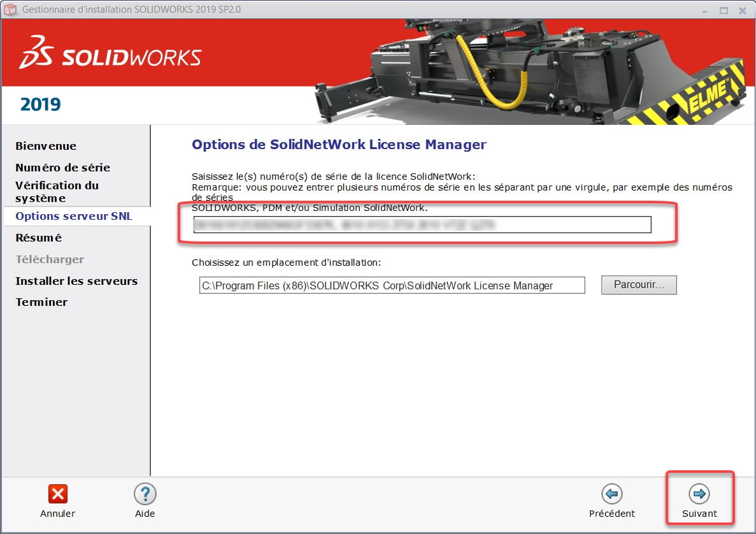The image size is (756, 534).
Task: Click the SOLIDWORKS logo in the banner
Action: [x=110, y=53]
